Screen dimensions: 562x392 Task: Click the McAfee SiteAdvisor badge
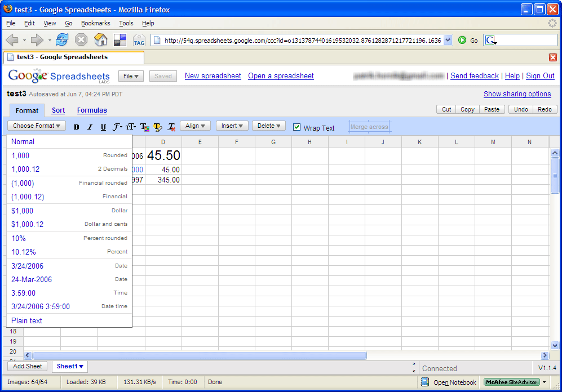511,382
